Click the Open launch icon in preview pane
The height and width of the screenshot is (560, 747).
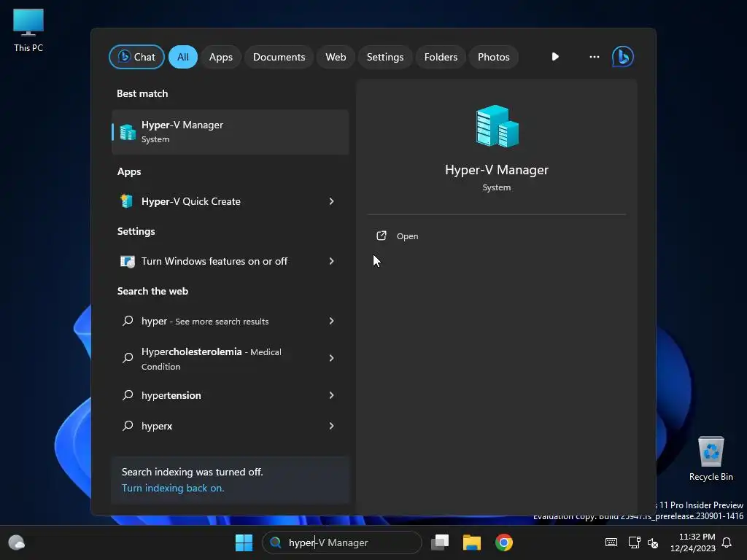(381, 236)
